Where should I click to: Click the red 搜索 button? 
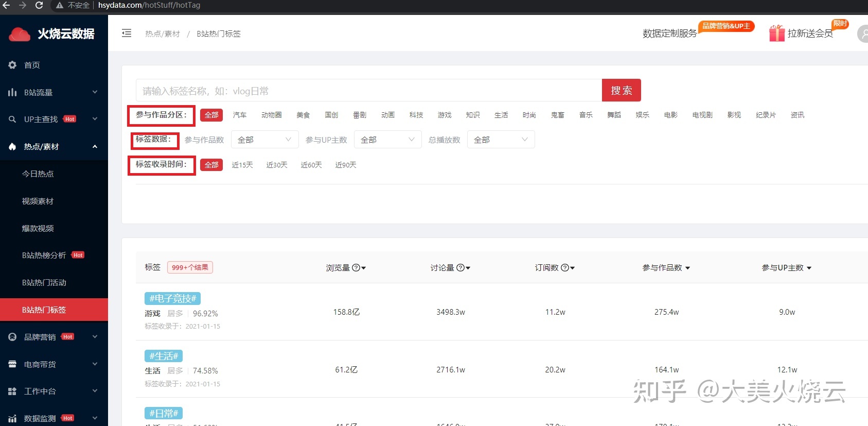pos(622,90)
